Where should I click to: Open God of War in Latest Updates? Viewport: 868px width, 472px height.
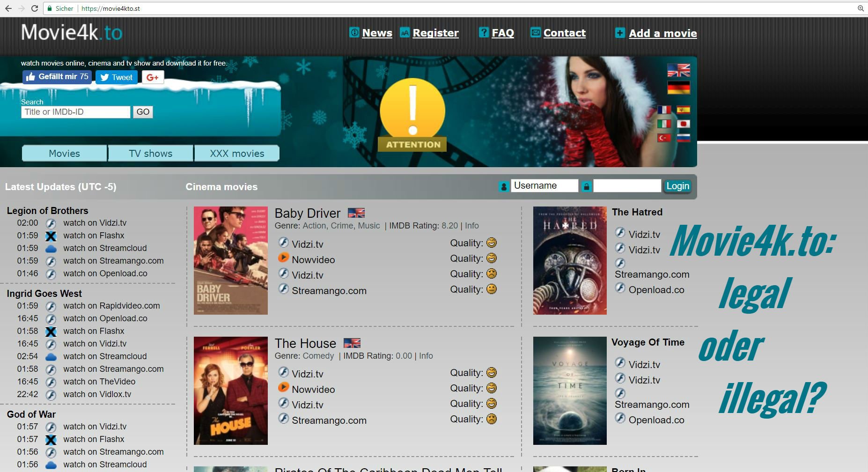[31, 414]
